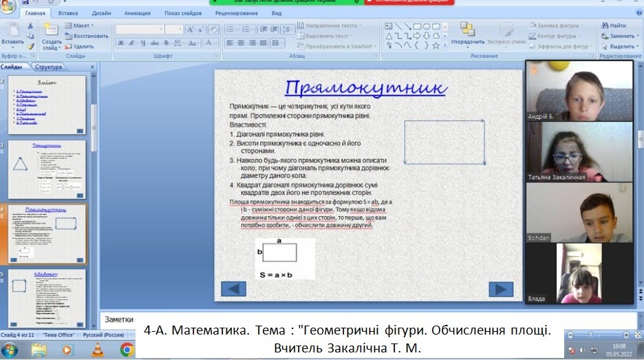The image size is (644, 360).
Task: Click the Find (Найти) binoculars button
Action: pyautogui.click(x=616, y=25)
